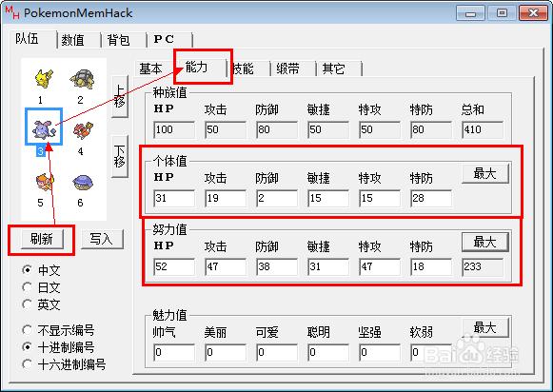553x392 pixels.
Task: Click 种族值 HP field showing 100
Action: coord(174,129)
